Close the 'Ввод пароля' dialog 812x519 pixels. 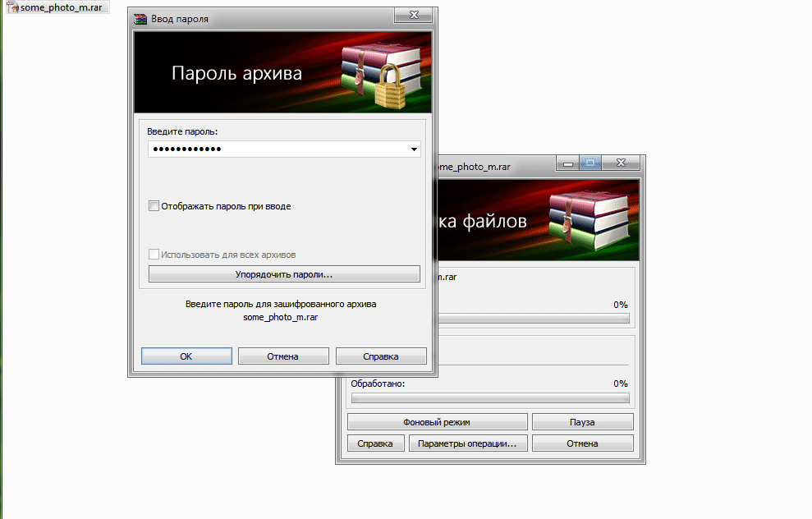(413, 15)
